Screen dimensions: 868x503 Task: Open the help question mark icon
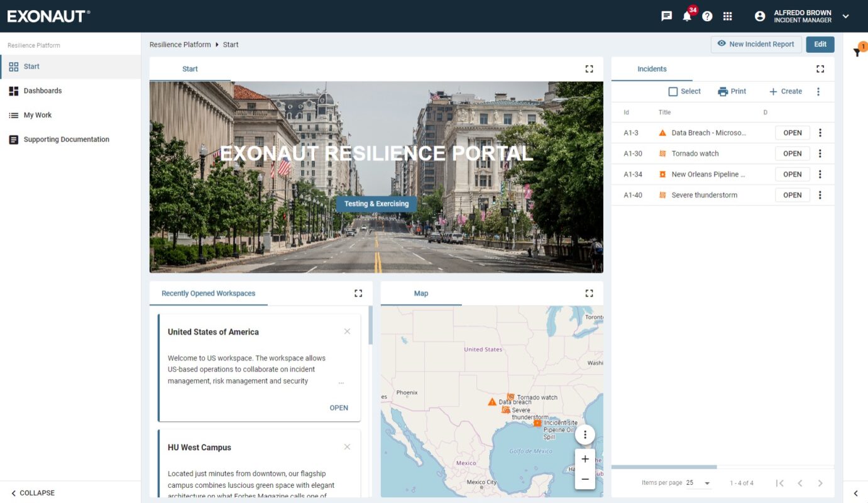pos(707,16)
